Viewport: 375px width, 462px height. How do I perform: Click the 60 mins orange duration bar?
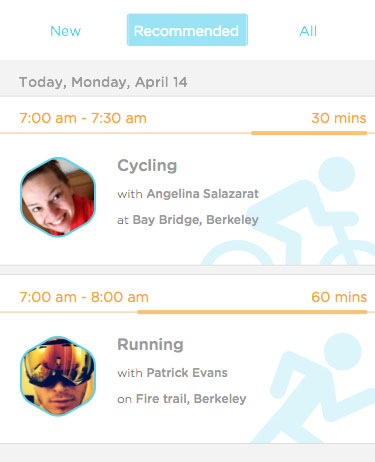pyautogui.click(x=252, y=312)
